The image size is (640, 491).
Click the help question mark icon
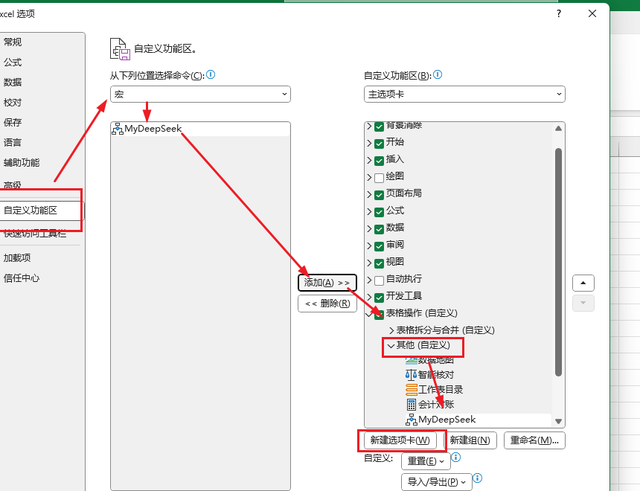point(559,13)
